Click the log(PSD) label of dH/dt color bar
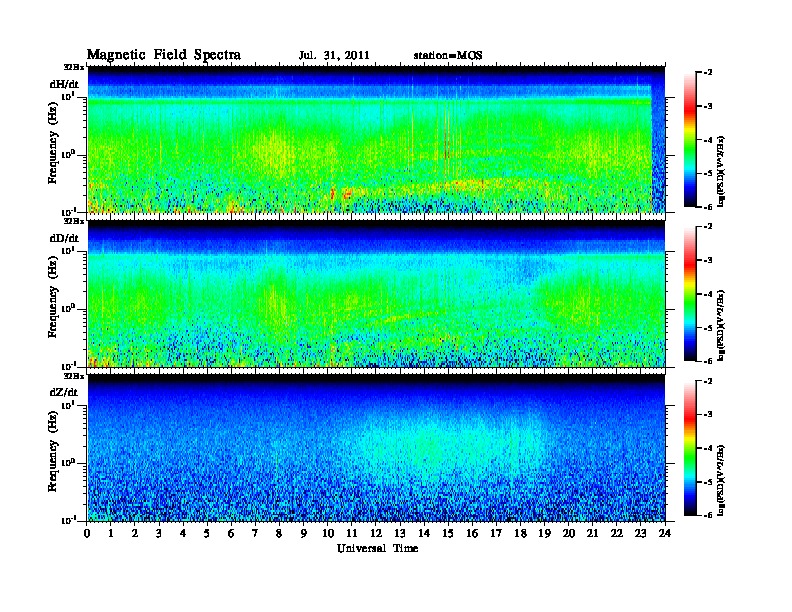Viewport: 792px width, 612px height. click(x=723, y=171)
